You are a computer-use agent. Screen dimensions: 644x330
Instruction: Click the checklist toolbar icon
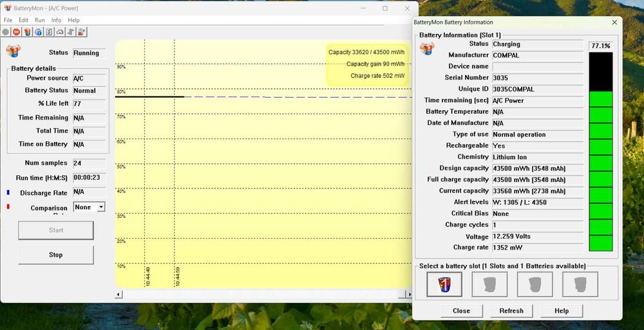49,32
